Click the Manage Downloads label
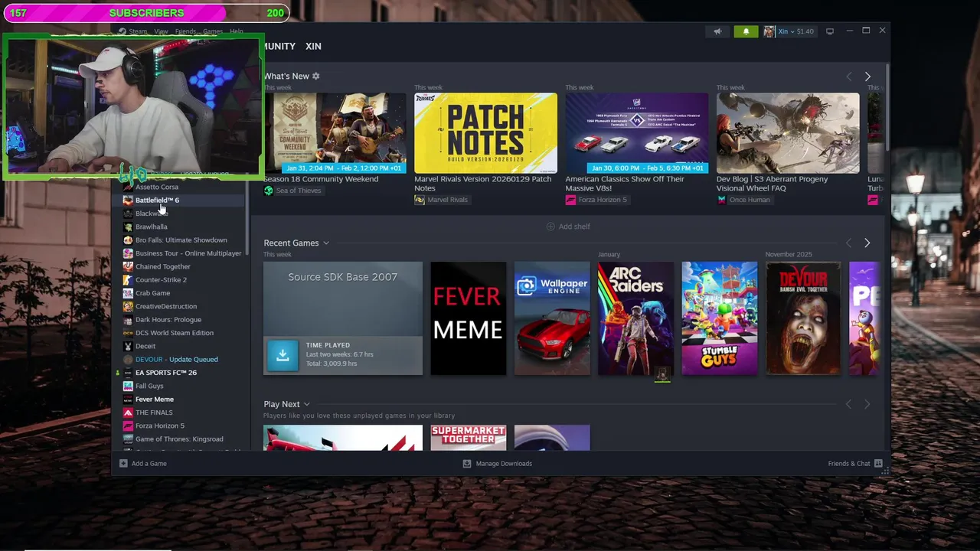 [x=504, y=463]
